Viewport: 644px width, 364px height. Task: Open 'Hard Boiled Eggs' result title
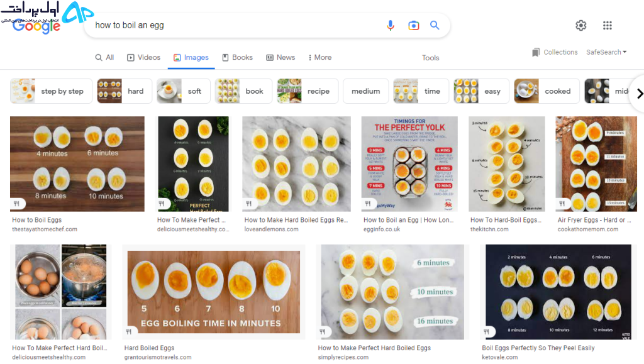pos(150,348)
